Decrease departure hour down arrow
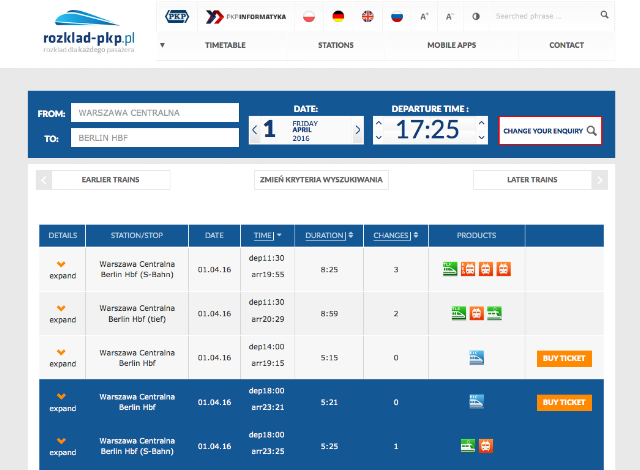 [378, 137]
